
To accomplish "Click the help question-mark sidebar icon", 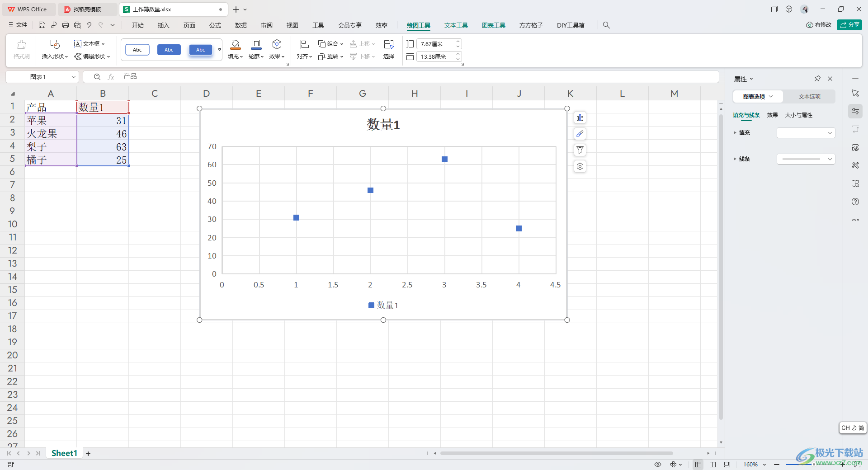I will 855,202.
